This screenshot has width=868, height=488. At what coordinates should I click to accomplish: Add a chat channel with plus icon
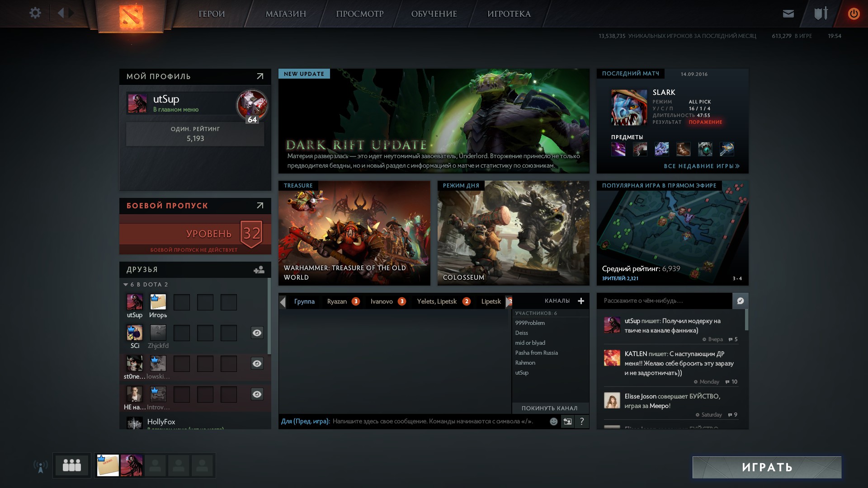(x=581, y=301)
